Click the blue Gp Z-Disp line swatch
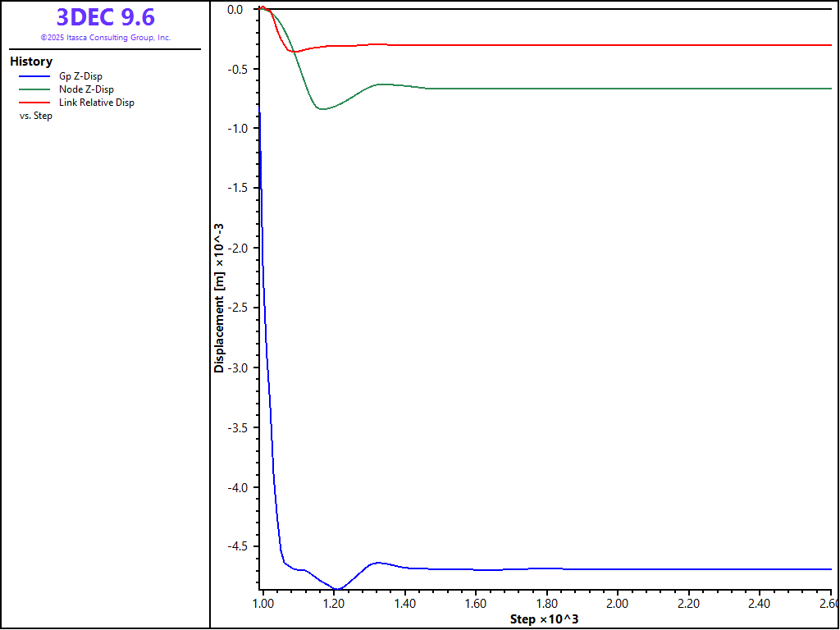The width and height of the screenshot is (840, 630). (x=34, y=76)
